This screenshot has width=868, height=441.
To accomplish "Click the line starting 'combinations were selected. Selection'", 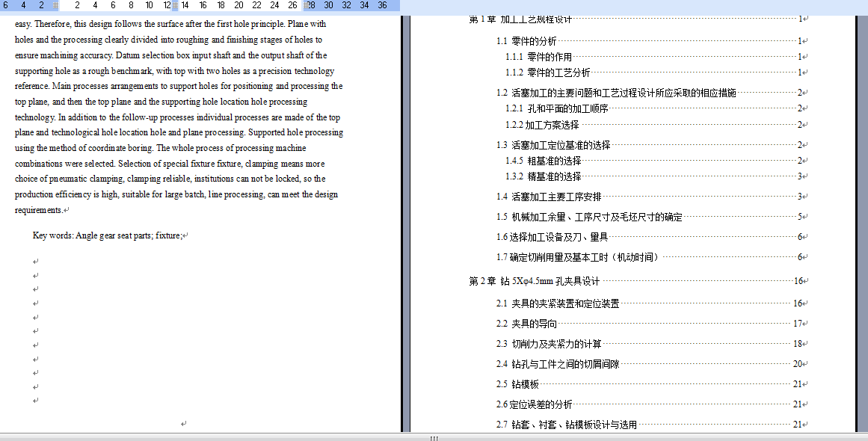I will coord(170,164).
